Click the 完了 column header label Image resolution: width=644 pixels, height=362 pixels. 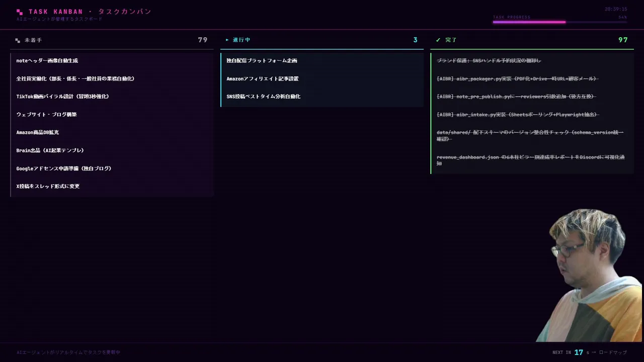tap(451, 40)
